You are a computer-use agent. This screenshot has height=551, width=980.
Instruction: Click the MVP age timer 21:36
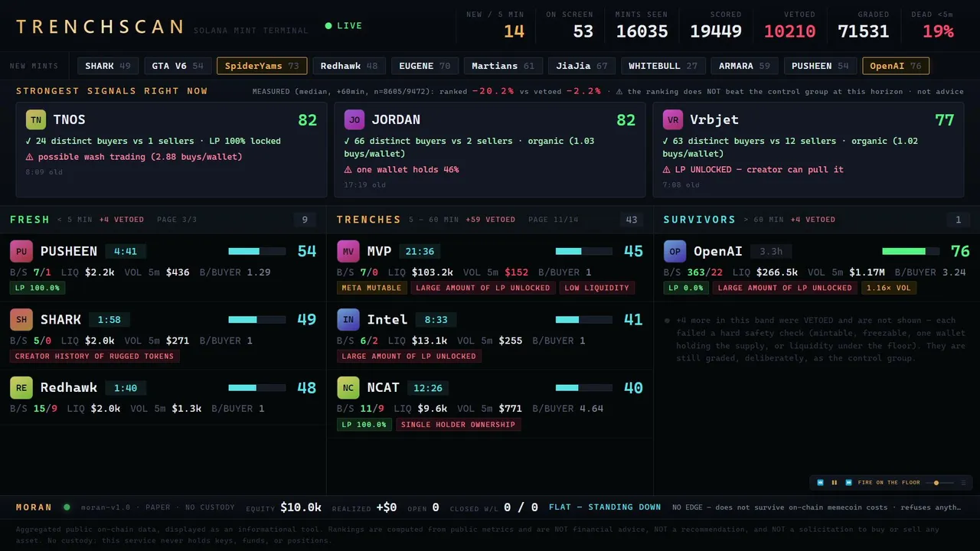pos(420,252)
